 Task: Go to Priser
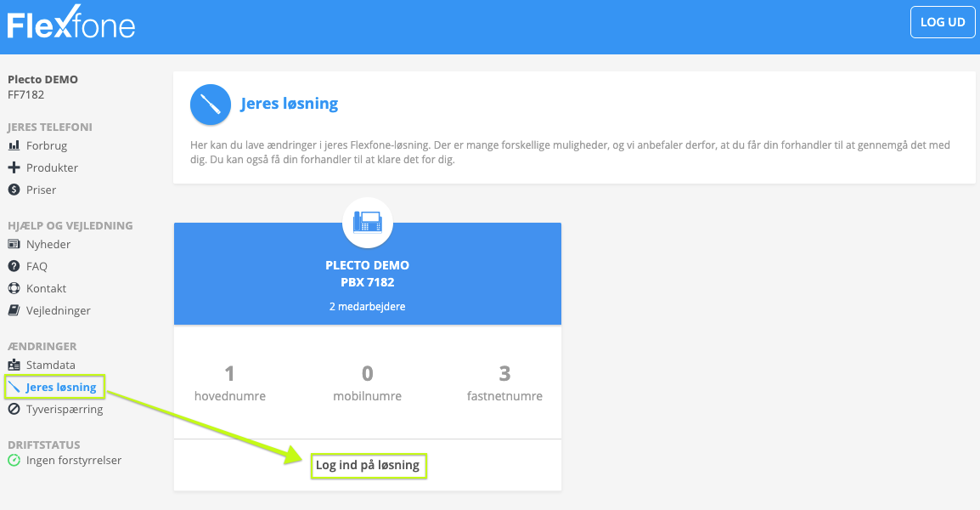[x=42, y=190]
